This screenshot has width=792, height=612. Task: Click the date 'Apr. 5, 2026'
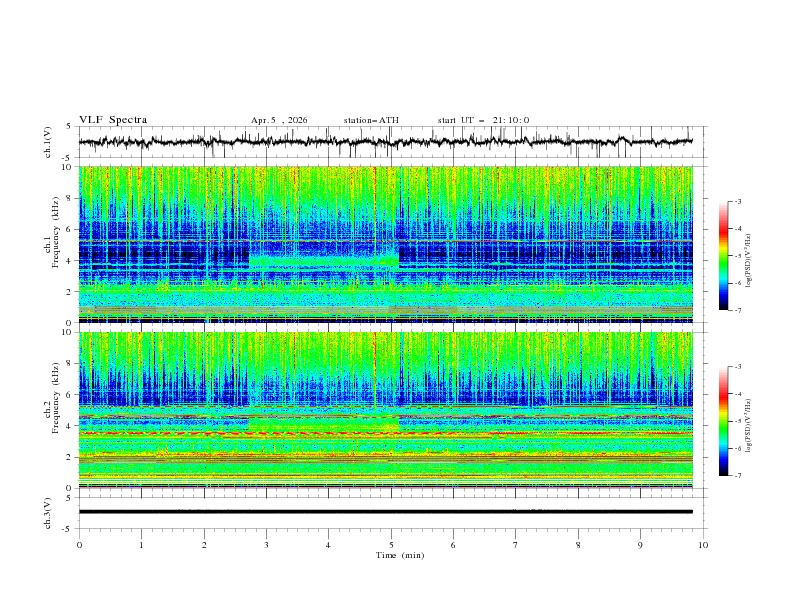(x=279, y=120)
